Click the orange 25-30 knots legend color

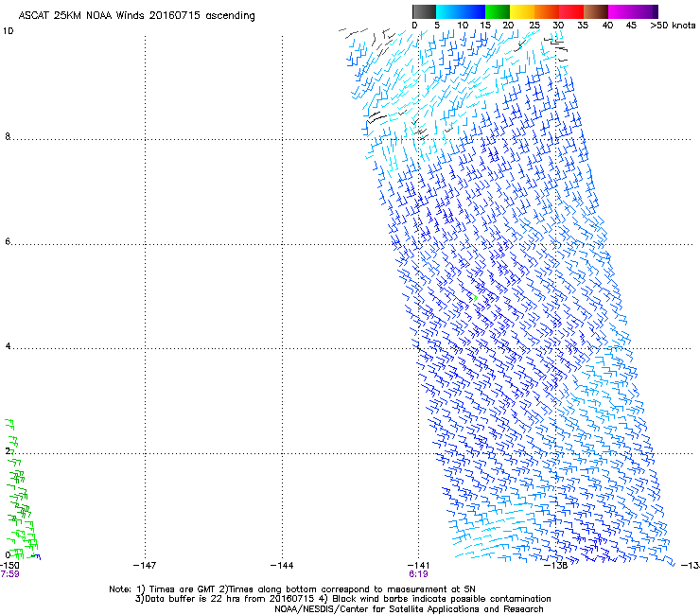pyautogui.click(x=547, y=11)
